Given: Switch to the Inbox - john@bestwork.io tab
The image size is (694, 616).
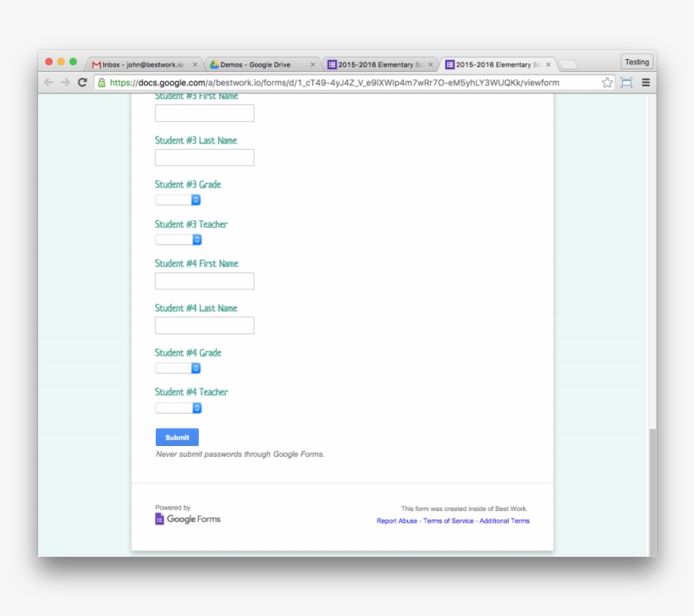Looking at the screenshot, I should (140, 63).
